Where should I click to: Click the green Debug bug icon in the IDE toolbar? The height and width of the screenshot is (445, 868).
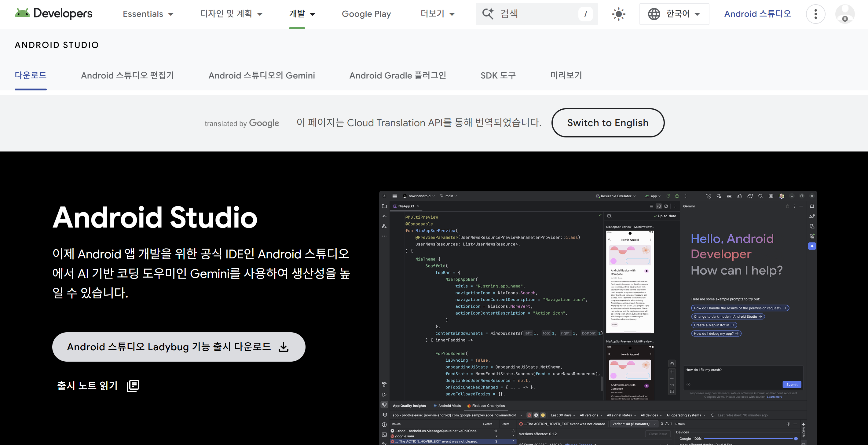(677, 196)
